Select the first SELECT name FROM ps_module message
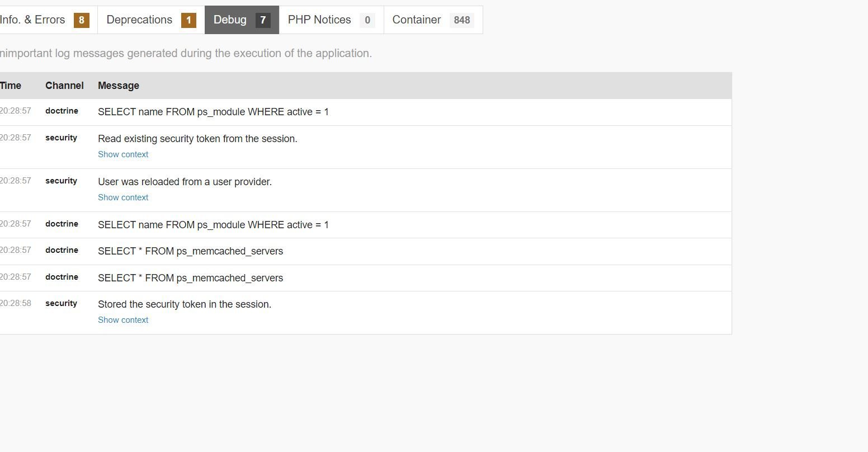Screen dimensions: 868x452 click(213, 112)
